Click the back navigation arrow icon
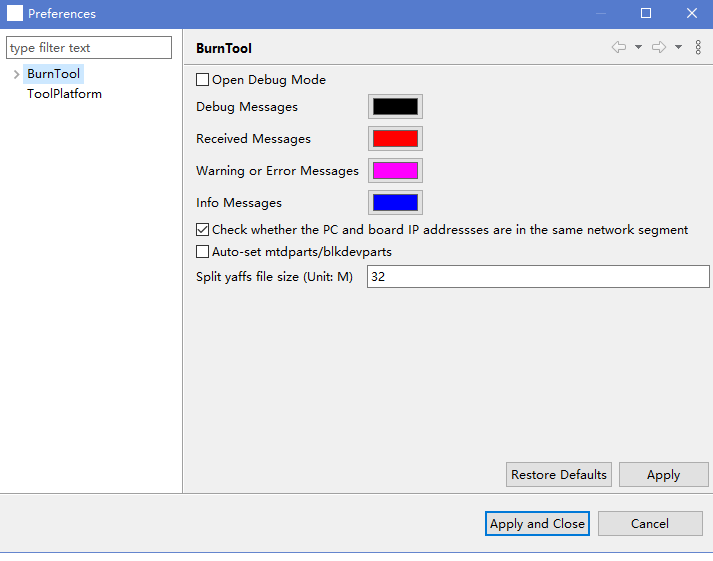The width and height of the screenshot is (713, 561). 619,47
